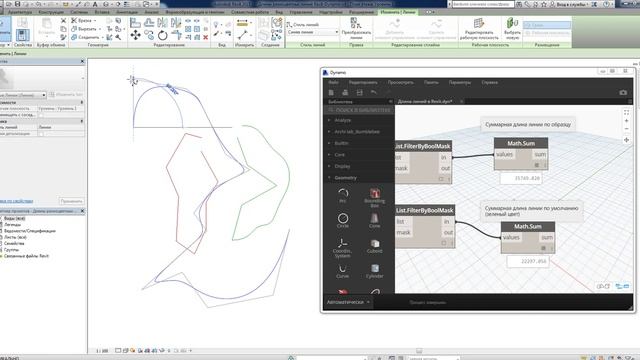Viewport: 640px width, 360px height.
Task: Select the Rotate tool in Revit ribbon
Action: click(162, 36)
